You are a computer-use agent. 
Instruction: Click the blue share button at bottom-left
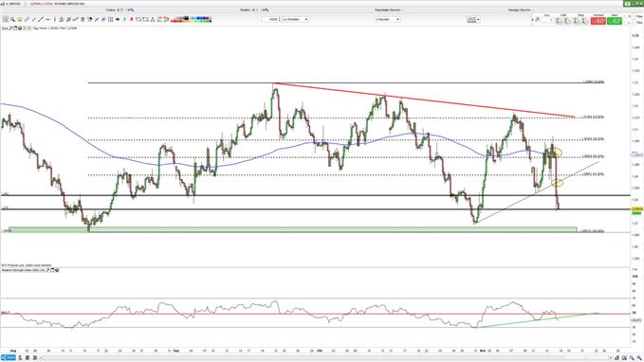(8, 358)
